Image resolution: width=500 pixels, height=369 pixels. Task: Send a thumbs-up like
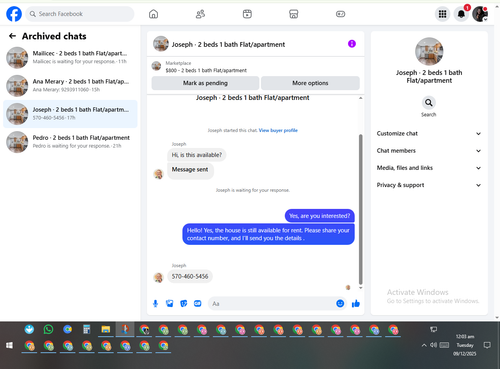coord(356,303)
